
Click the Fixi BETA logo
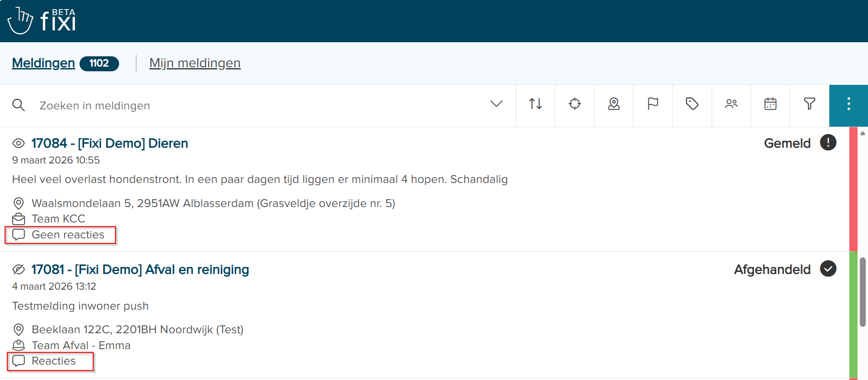42,21
